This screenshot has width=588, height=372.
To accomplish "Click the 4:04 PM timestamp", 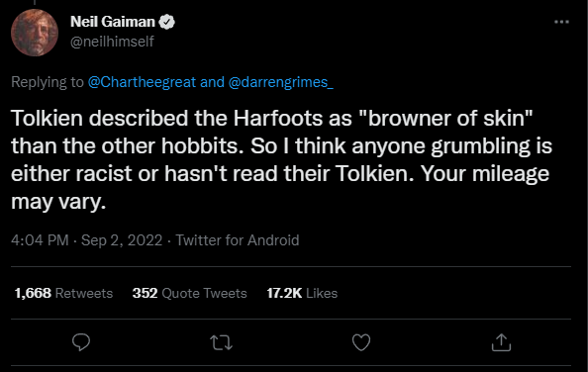I will click(40, 240).
